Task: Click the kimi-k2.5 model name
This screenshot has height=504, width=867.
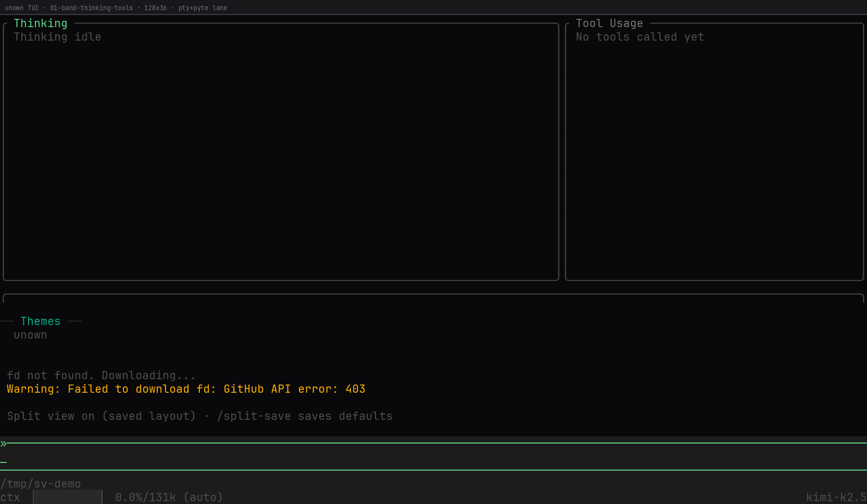Action: coord(836,497)
